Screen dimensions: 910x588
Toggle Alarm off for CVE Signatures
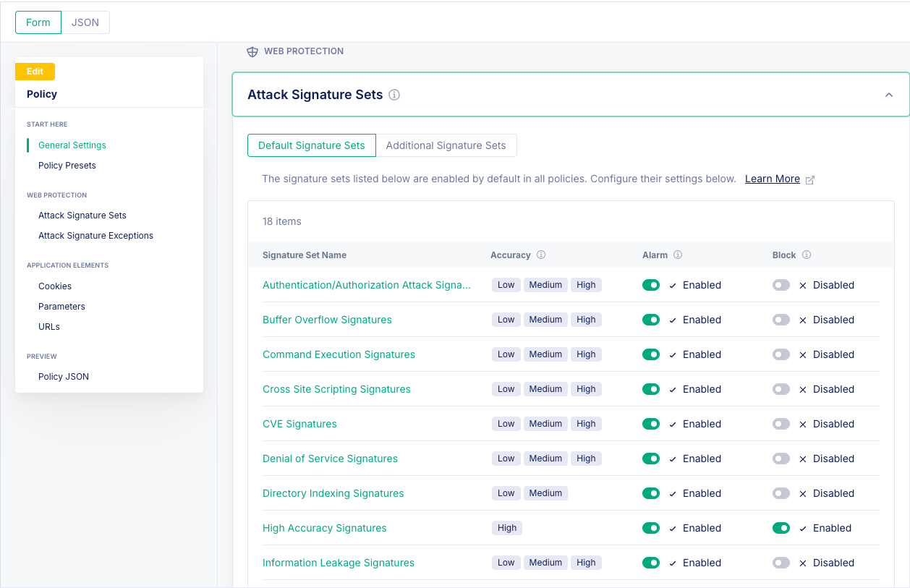pyautogui.click(x=650, y=423)
